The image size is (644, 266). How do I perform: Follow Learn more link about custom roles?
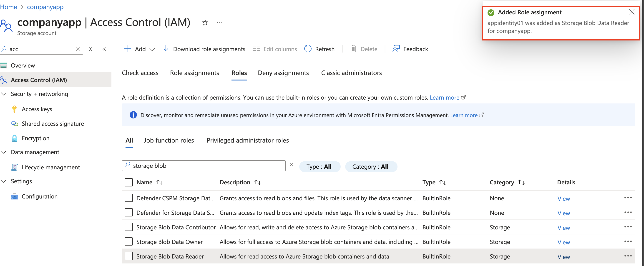coord(448,98)
